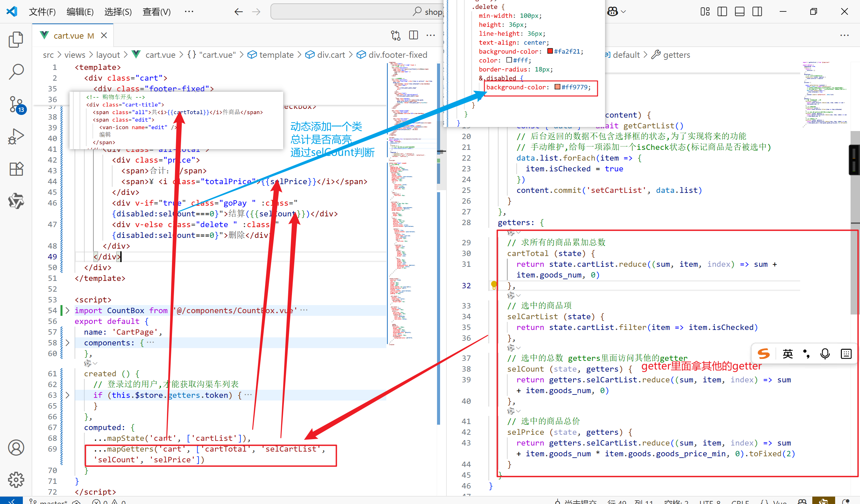Open the 文件(F) menu
860x504 pixels.
tap(42, 12)
